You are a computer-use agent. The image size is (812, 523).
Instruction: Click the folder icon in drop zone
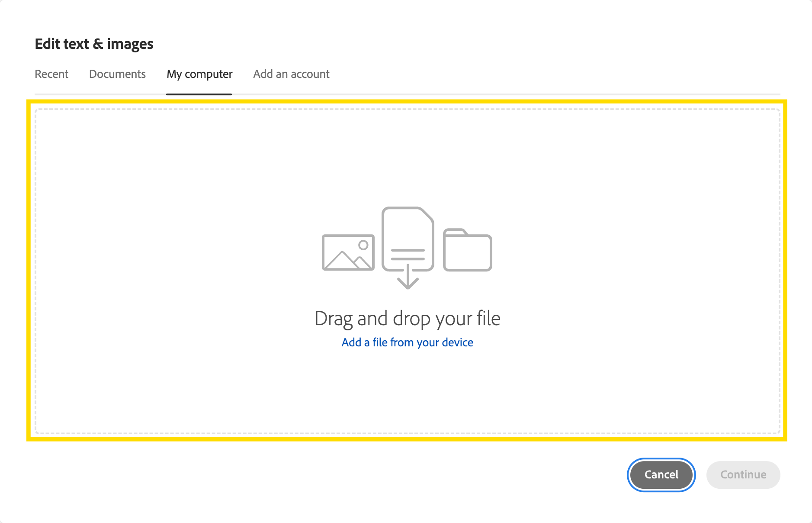468,250
